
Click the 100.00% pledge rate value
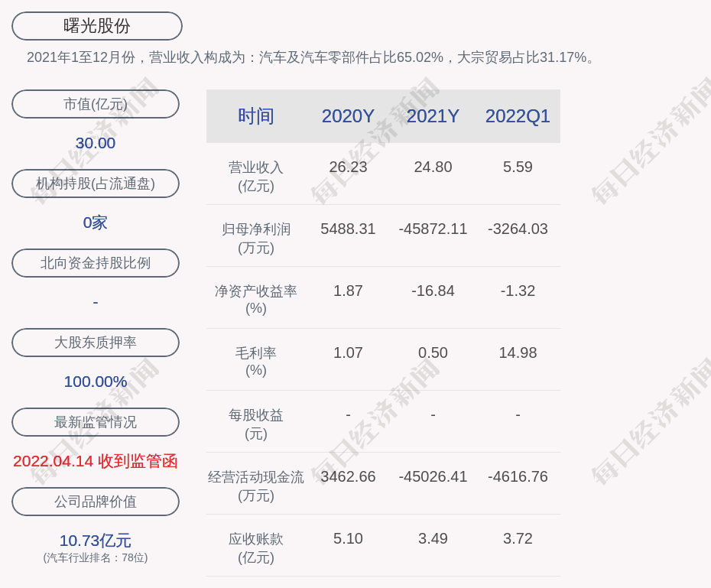[96, 382]
